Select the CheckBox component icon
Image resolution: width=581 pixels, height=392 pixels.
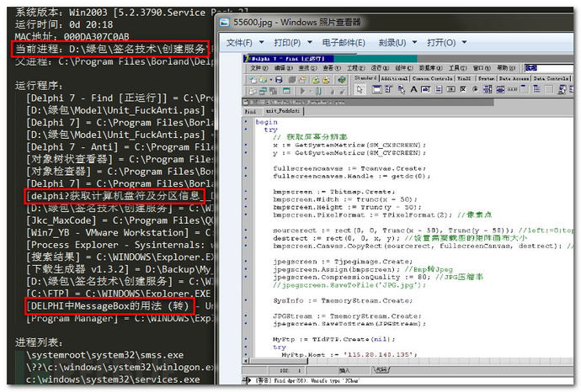463,89
